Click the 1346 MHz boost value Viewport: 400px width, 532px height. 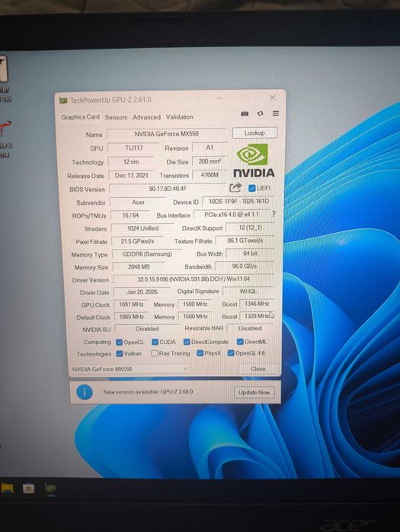(x=257, y=304)
